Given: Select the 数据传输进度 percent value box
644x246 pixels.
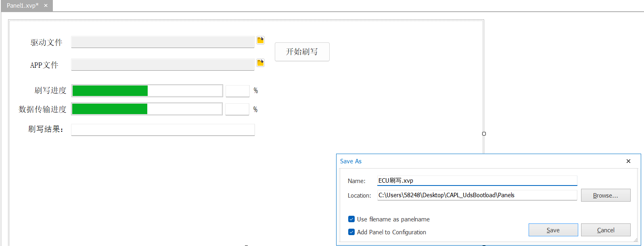Looking at the screenshot, I should pos(237,109).
